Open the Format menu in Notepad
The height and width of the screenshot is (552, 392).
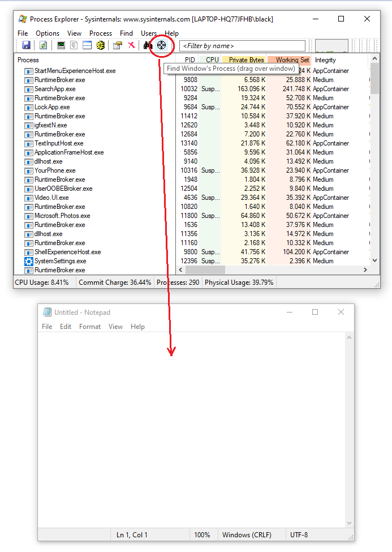point(90,327)
